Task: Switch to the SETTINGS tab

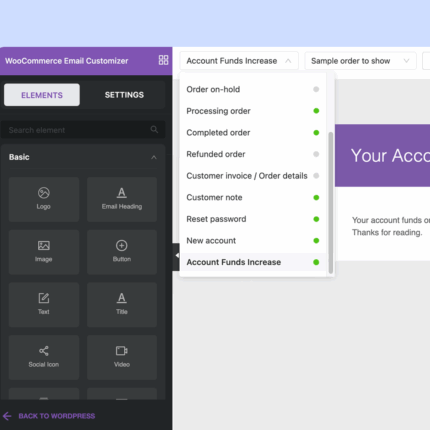Action: coord(124,95)
